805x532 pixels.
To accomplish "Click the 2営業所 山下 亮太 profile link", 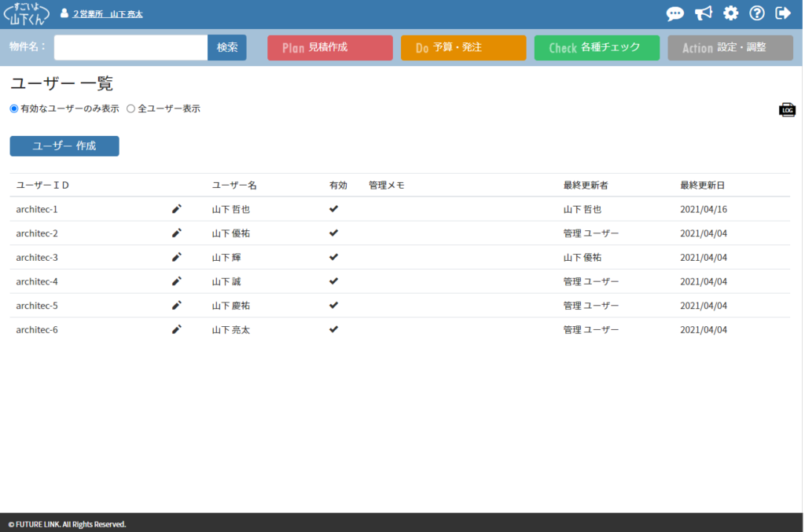I will (108, 14).
